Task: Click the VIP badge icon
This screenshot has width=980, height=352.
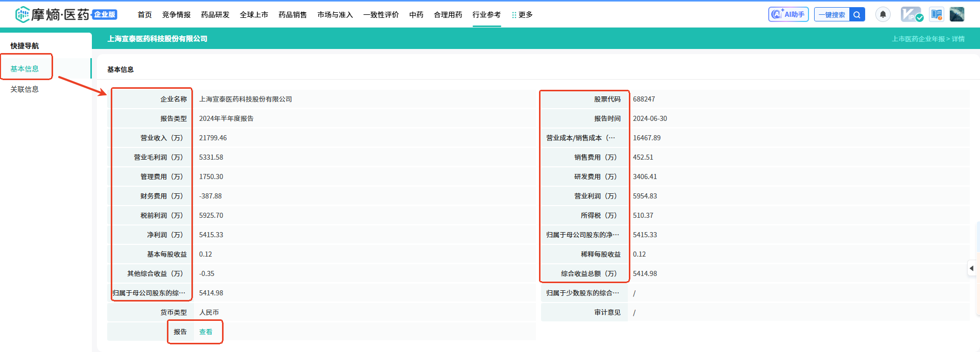Action: tap(912, 14)
